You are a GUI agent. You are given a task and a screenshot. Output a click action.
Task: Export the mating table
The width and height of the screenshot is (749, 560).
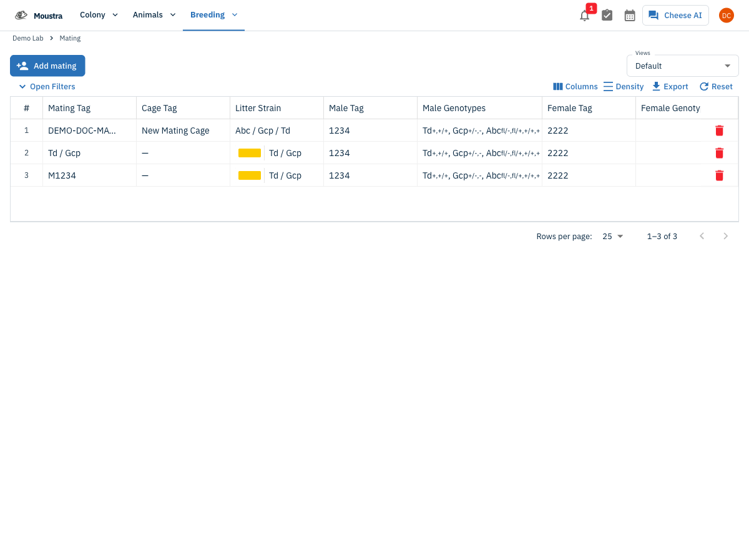tap(670, 87)
